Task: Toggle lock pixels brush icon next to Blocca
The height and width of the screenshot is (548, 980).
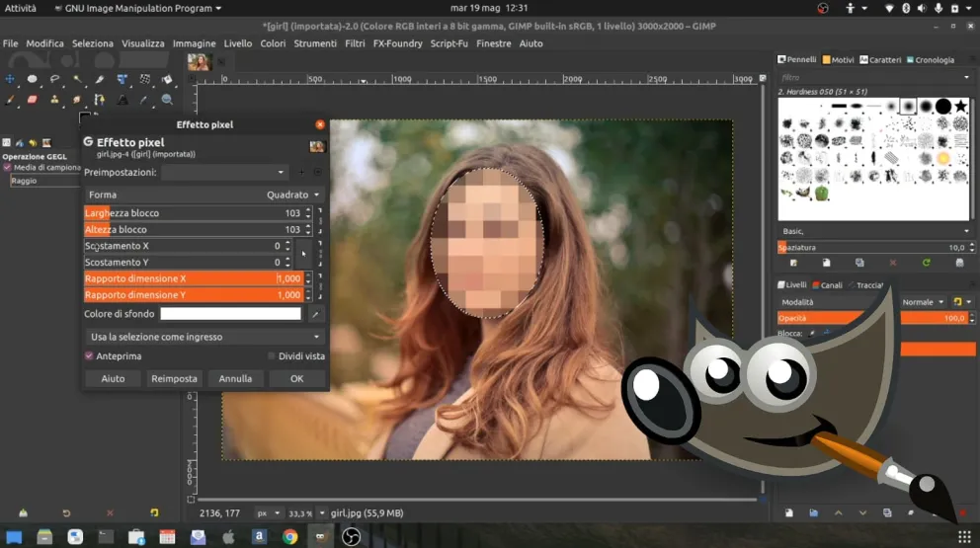Action: click(812, 334)
